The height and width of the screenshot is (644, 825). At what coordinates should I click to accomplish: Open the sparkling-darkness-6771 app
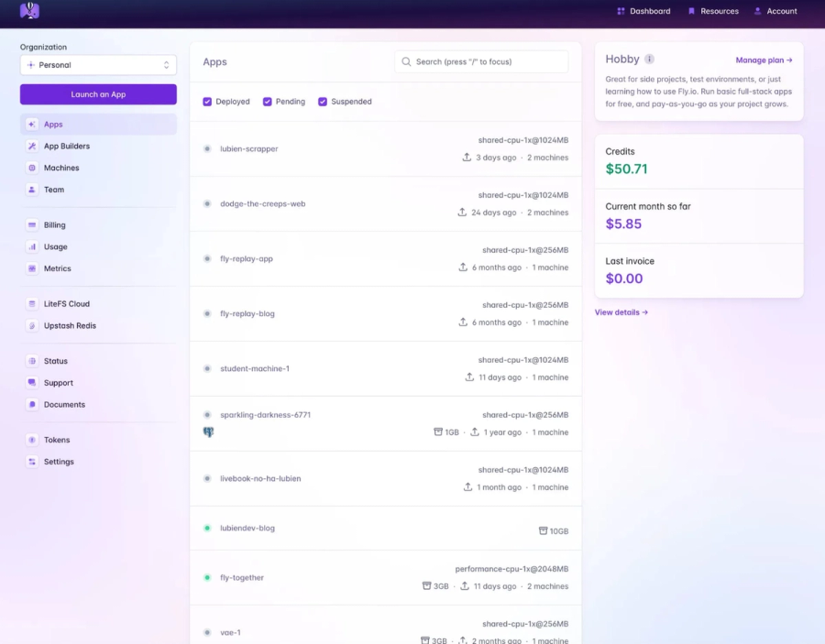[386, 424]
